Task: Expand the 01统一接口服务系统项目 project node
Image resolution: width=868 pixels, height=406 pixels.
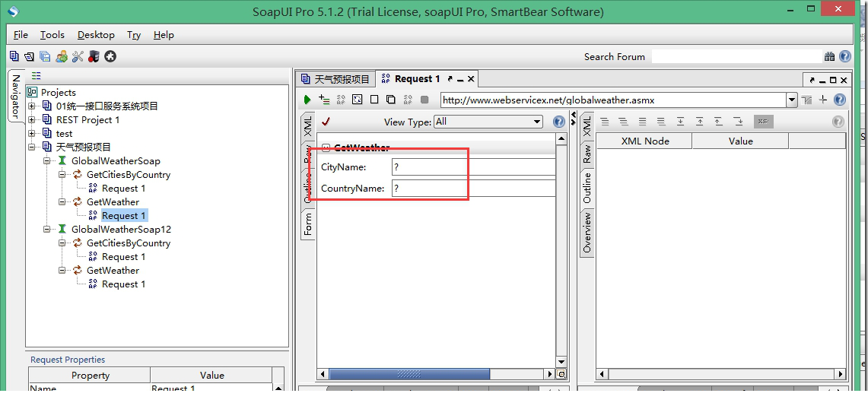Action: click(x=31, y=106)
